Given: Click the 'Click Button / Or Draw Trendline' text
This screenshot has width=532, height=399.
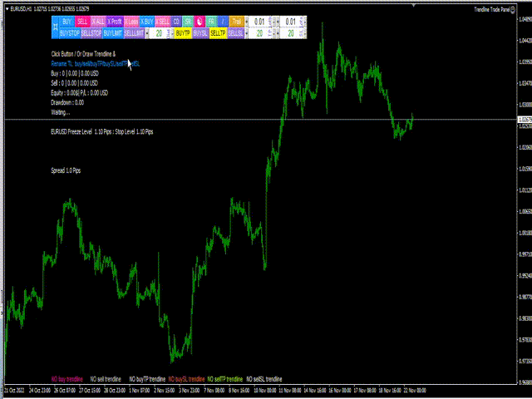Looking at the screenshot, I should (x=83, y=54).
